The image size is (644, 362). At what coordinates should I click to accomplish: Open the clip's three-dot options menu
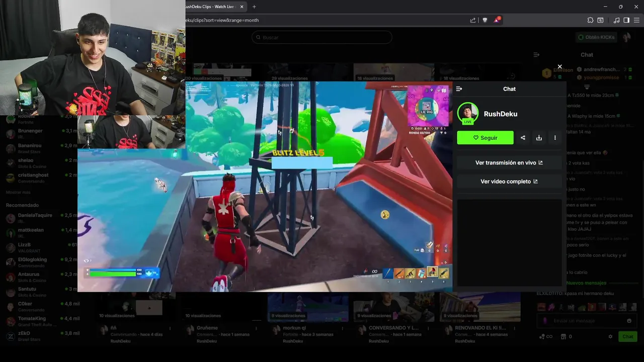coord(555,138)
